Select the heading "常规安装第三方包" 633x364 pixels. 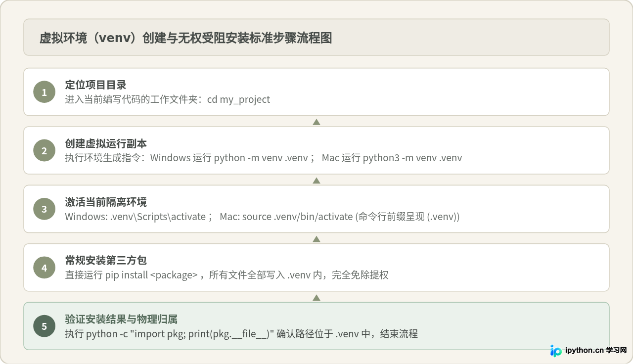[106, 260]
